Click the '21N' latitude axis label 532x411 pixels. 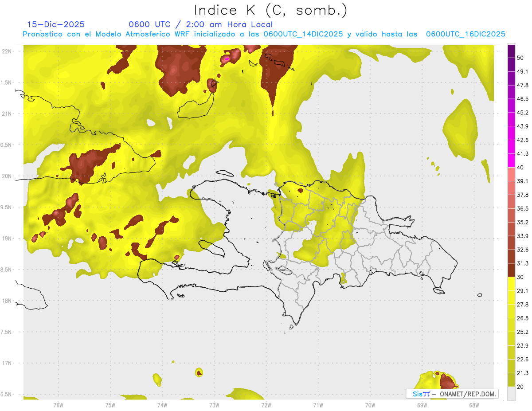click(7, 114)
